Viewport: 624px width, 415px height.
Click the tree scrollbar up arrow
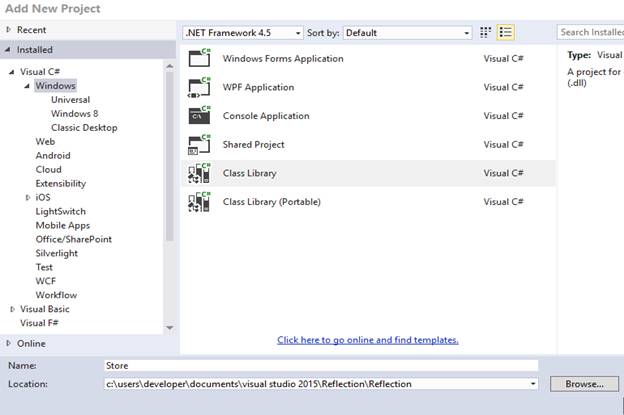click(x=170, y=66)
